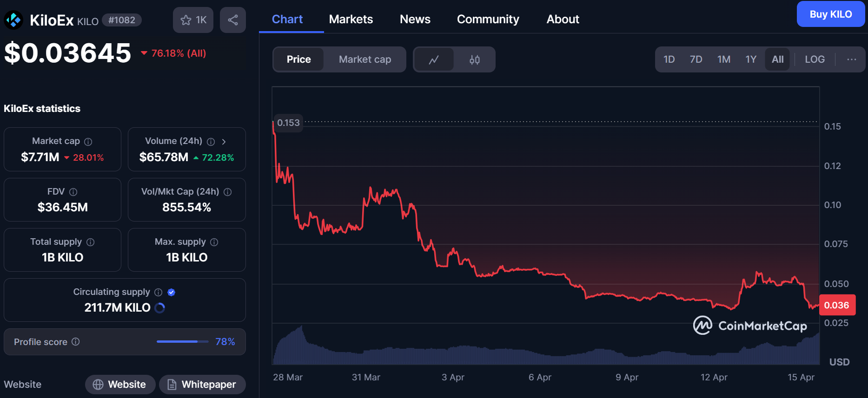This screenshot has height=398, width=868.
Task: Toggle chart to Market cap view
Action: 364,59
